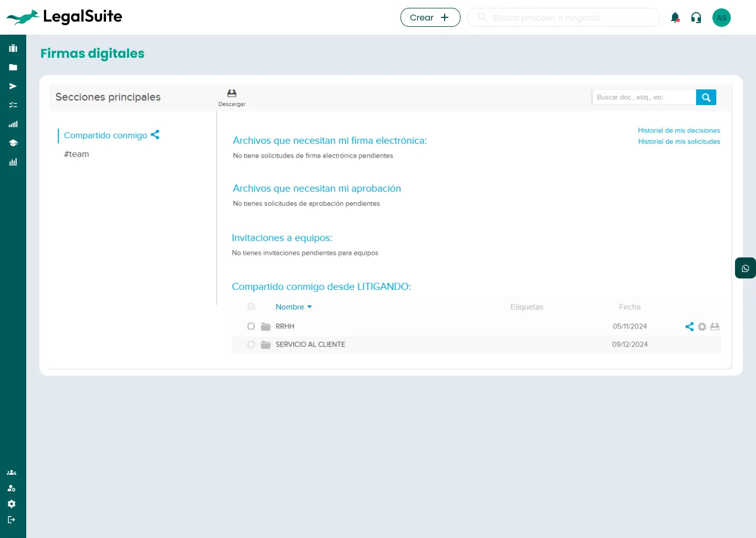The height and width of the screenshot is (538, 756).
Task: Select the #team section
Action: [77, 154]
